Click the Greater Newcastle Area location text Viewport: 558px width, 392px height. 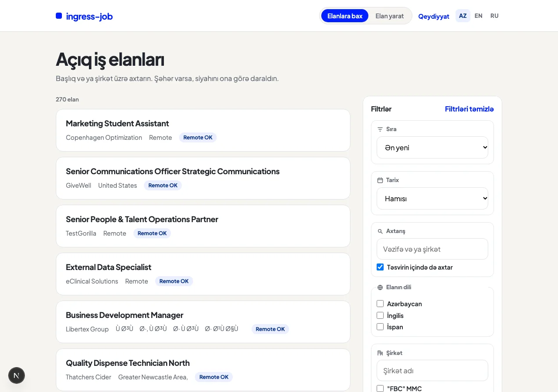(x=153, y=377)
